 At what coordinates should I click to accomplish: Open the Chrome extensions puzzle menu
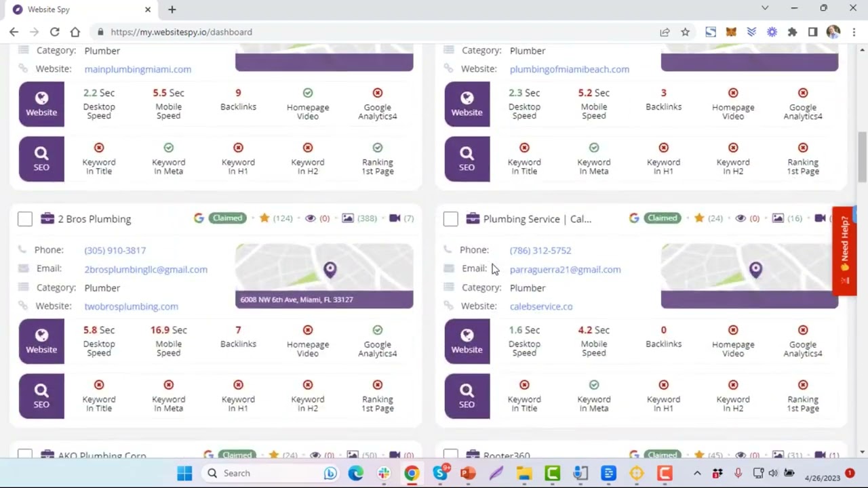pyautogui.click(x=792, y=32)
